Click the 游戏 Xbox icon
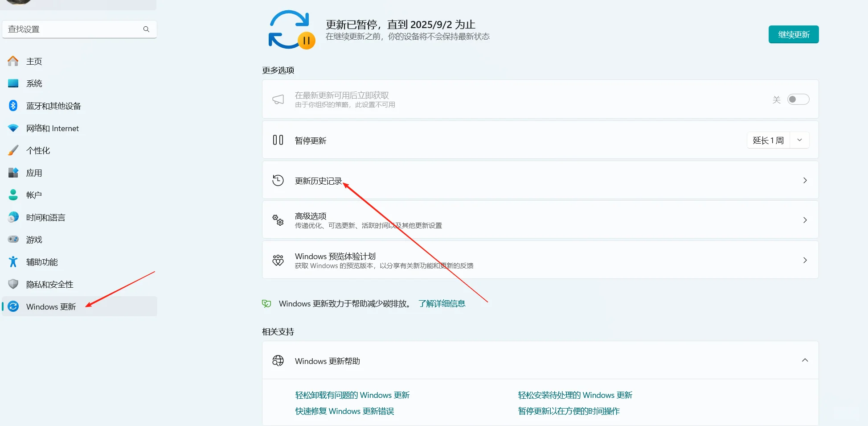 (x=13, y=240)
